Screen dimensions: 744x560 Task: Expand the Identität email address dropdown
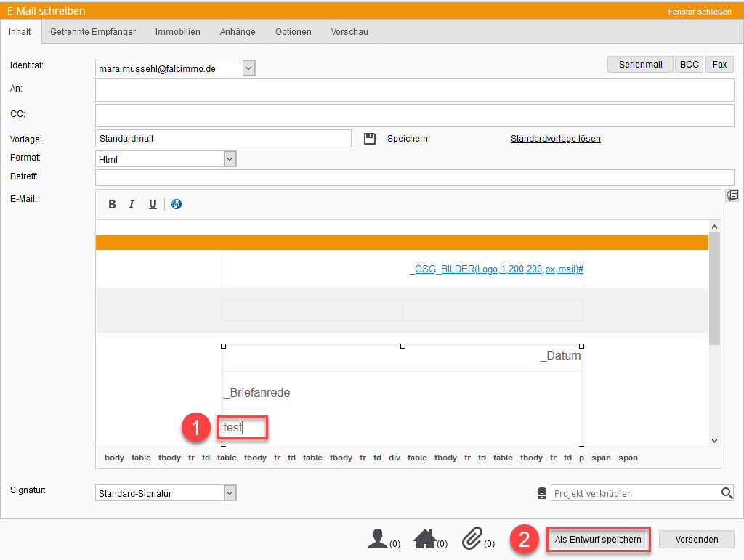click(248, 68)
